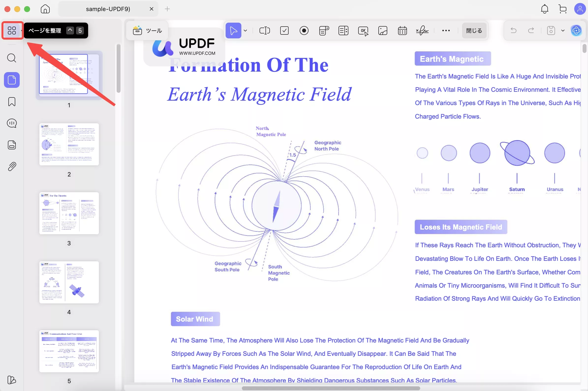Select page 3 thumbnail
Viewport: 588px width, 391px height.
(x=69, y=213)
